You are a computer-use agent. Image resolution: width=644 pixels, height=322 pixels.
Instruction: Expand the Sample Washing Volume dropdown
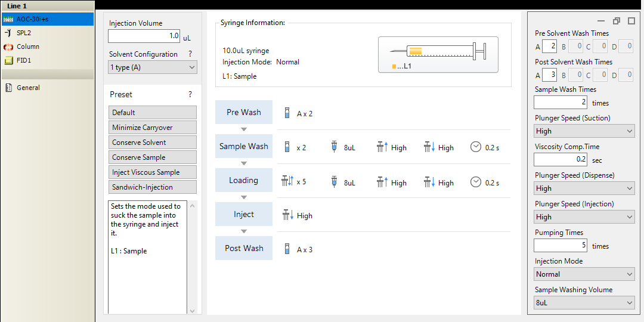pos(584,303)
